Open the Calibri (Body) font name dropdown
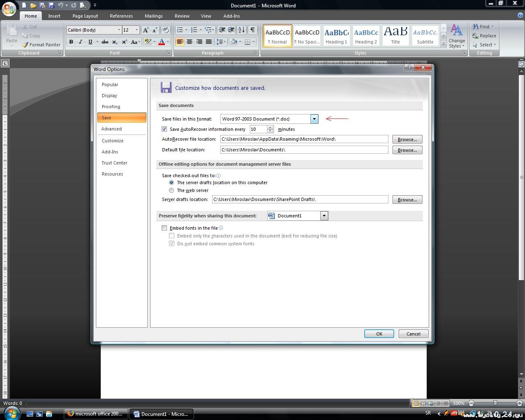This screenshot has width=525, height=420. click(119, 30)
